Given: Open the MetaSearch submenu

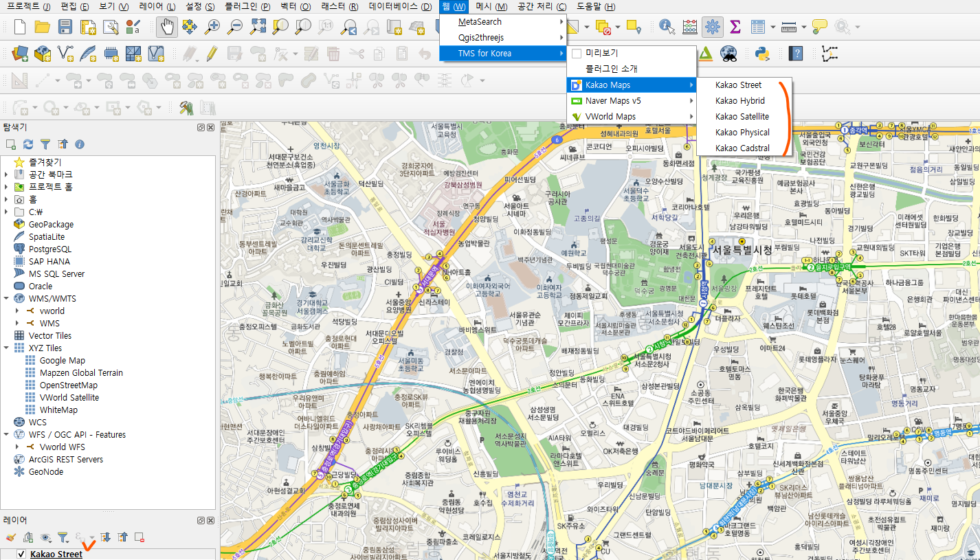Looking at the screenshot, I should (502, 21).
